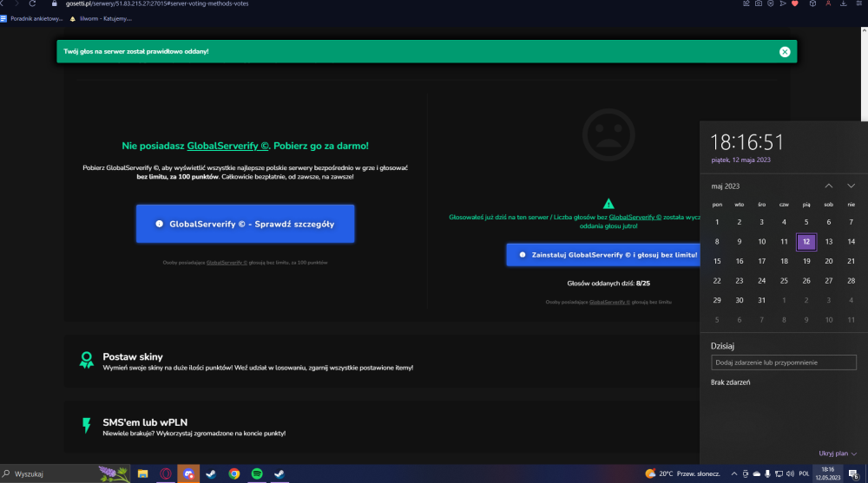The image size is (868, 483).
Task: Open the browser snapshot camera tool
Action: 759,3
